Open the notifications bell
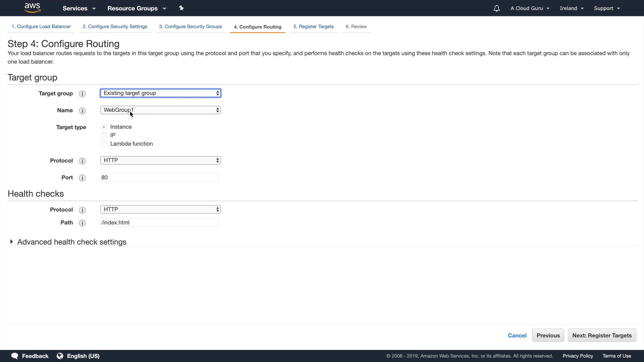 coord(496,8)
